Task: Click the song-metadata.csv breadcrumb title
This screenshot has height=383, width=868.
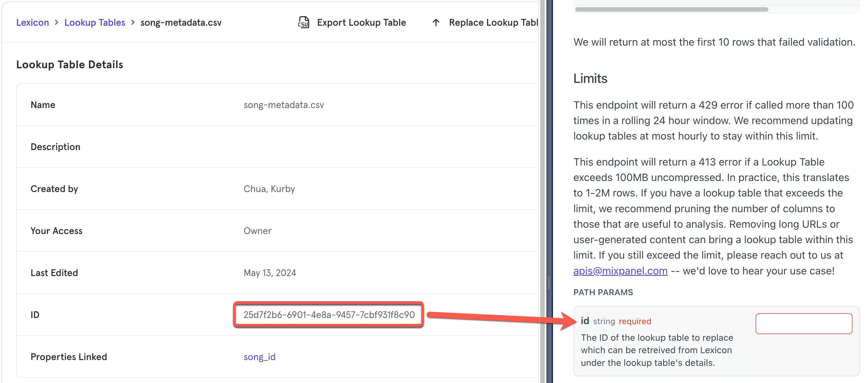Action: (x=181, y=23)
